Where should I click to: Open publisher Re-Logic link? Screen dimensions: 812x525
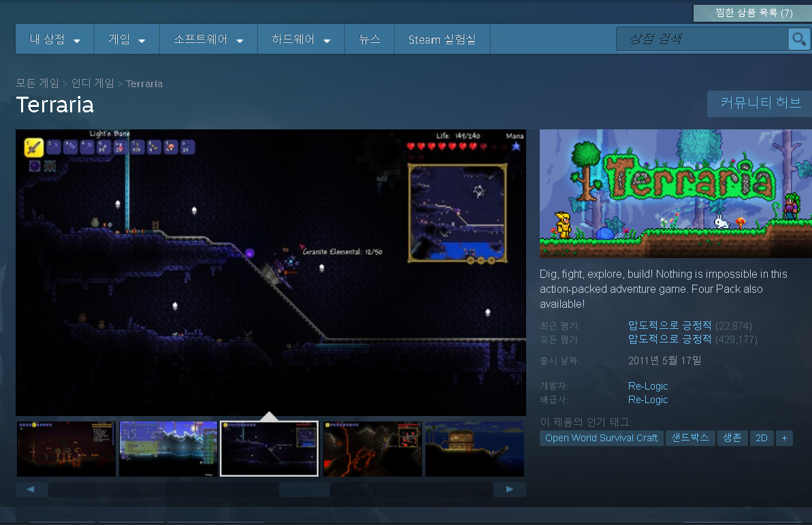pyautogui.click(x=648, y=400)
